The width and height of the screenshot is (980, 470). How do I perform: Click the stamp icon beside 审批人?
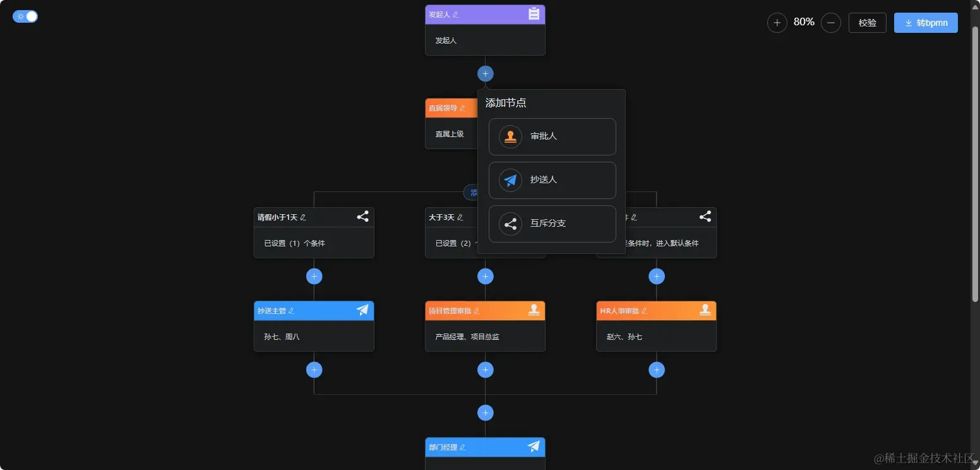coord(510,136)
